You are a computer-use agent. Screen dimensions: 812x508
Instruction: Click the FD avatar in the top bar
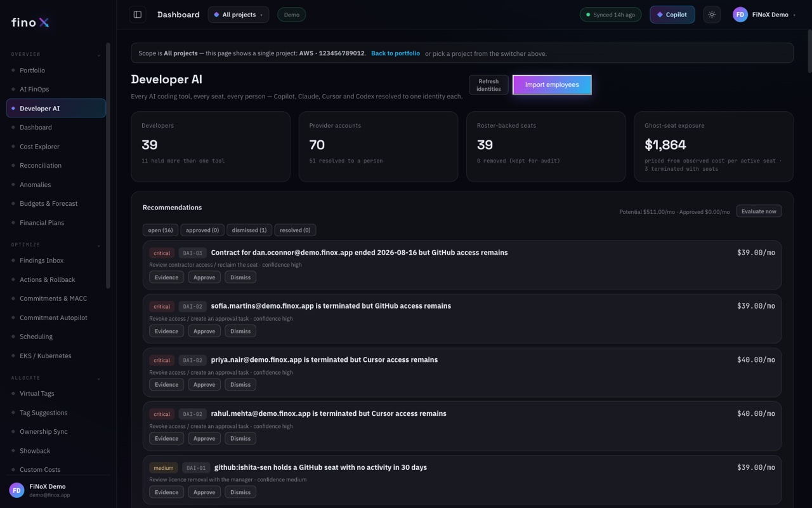[x=740, y=15]
